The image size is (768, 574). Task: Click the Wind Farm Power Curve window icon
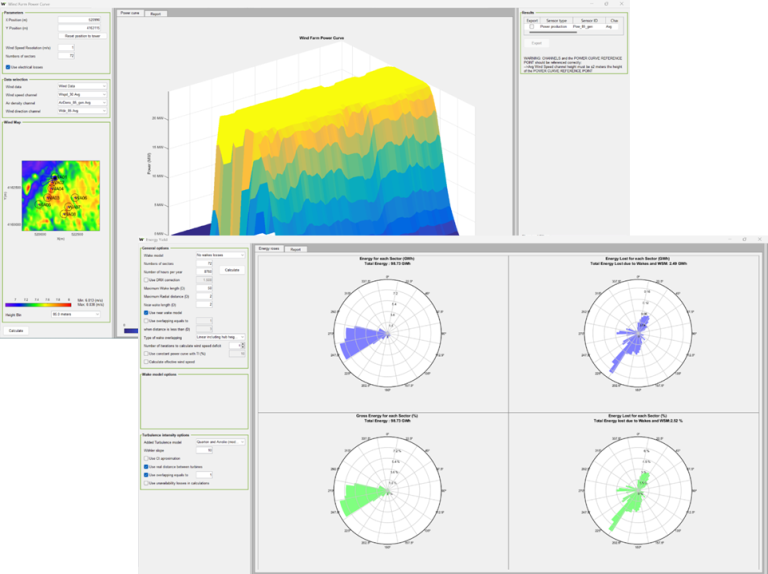click(4, 4)
